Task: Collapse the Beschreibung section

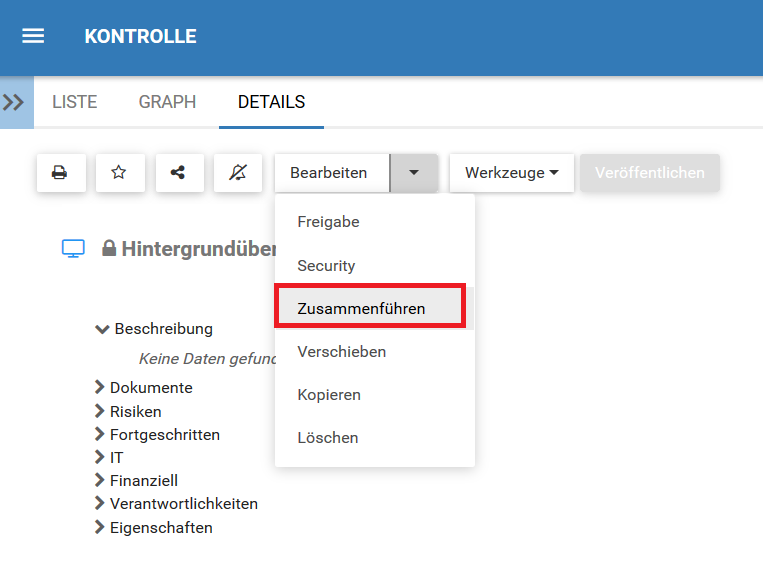Action: pos(154,329)
